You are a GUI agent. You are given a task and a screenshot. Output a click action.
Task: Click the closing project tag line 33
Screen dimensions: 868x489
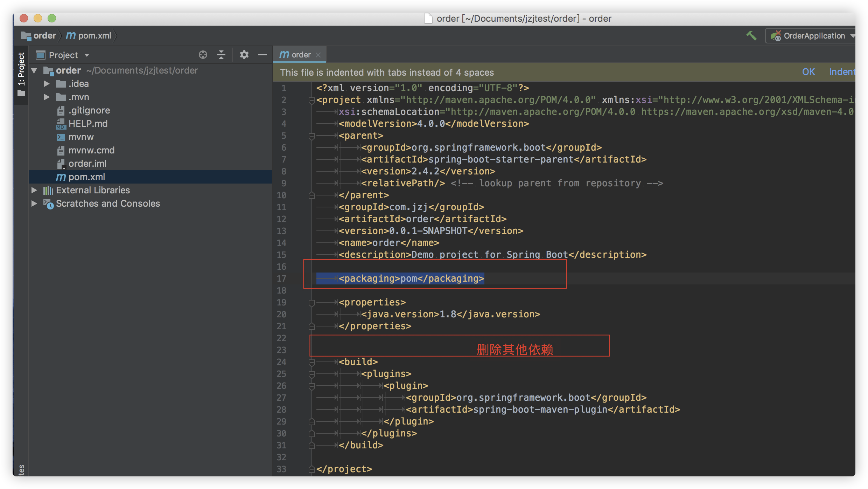coord(344,469)
